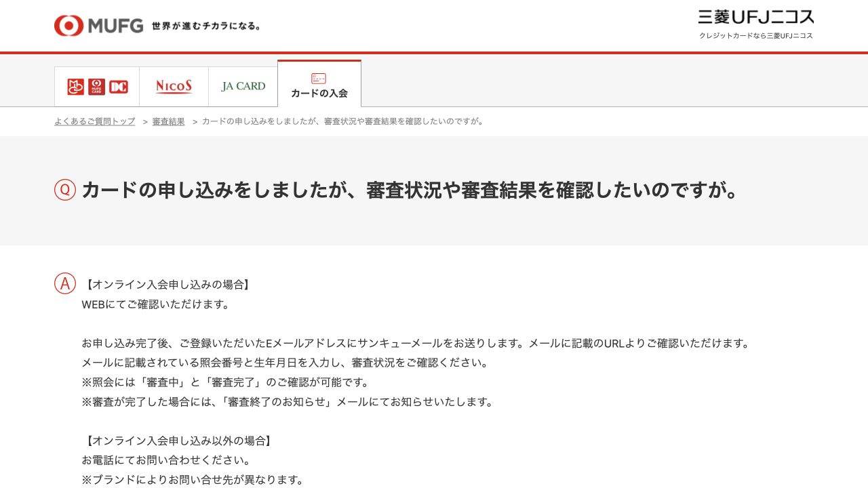Click the 三菱UFJニコス logo
This screenshot has height=488, width=868.
756,17
